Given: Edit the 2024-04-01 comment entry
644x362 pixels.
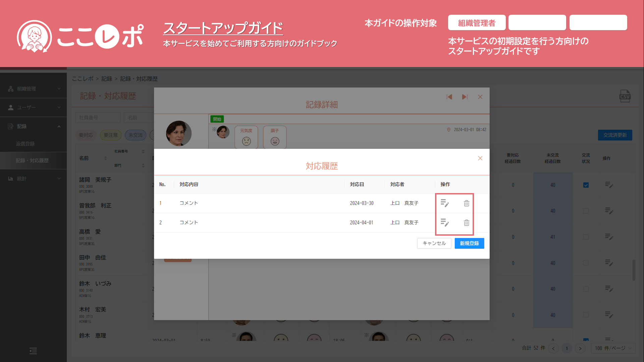Looking at the screenshot, I should (444, 223).
